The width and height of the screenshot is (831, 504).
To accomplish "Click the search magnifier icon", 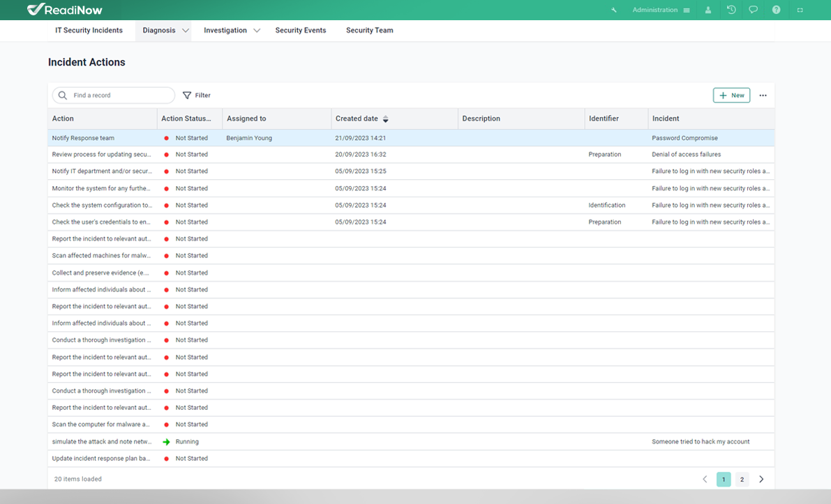I will pyautogui.click(x=63, y=96).
